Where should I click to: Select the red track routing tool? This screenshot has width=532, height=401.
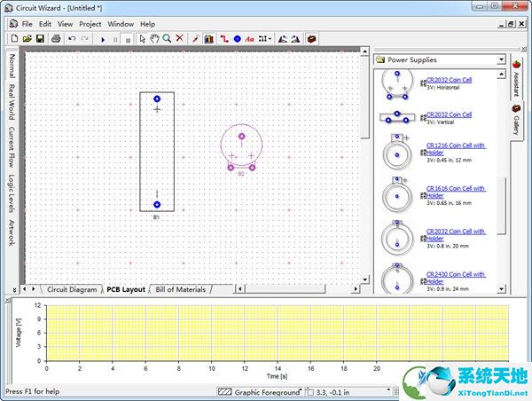pos(224,39)
